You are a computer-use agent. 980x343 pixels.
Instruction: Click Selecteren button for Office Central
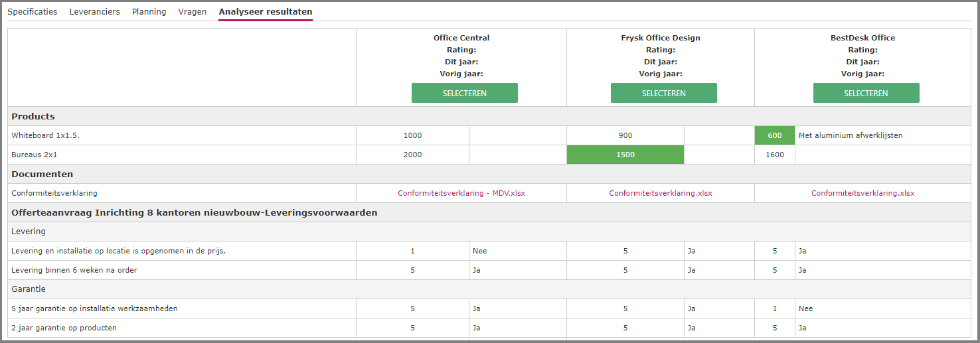tap(465, 93)
